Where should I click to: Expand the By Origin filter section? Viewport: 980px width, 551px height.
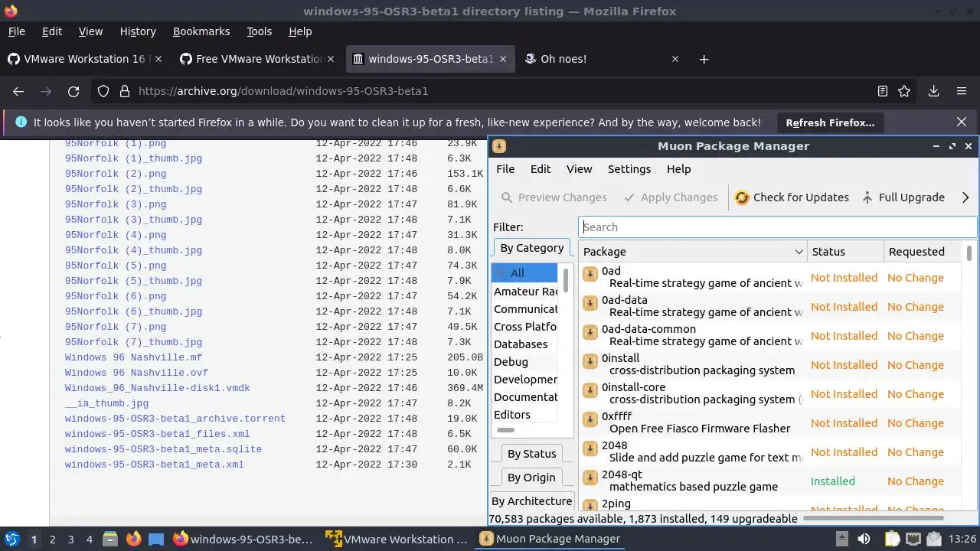[532, 478]
